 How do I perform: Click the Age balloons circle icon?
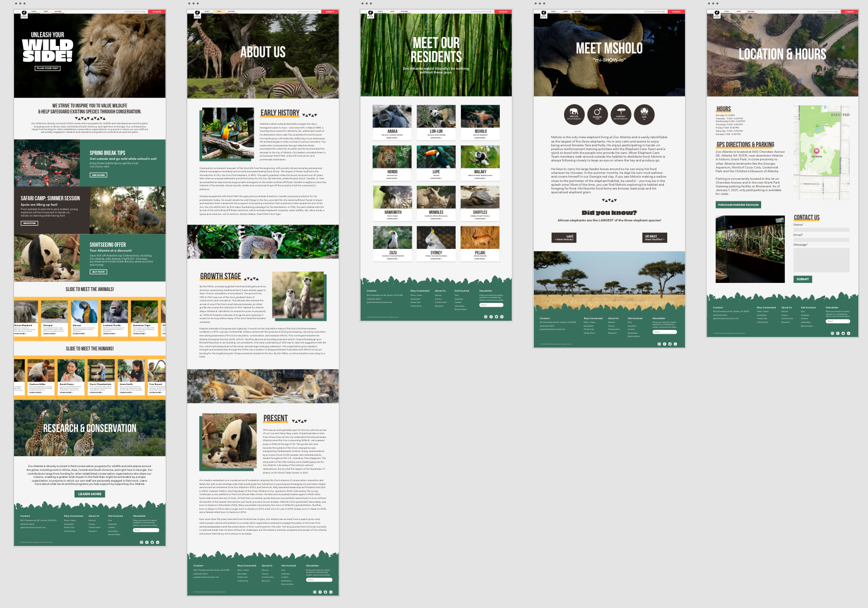644,114
